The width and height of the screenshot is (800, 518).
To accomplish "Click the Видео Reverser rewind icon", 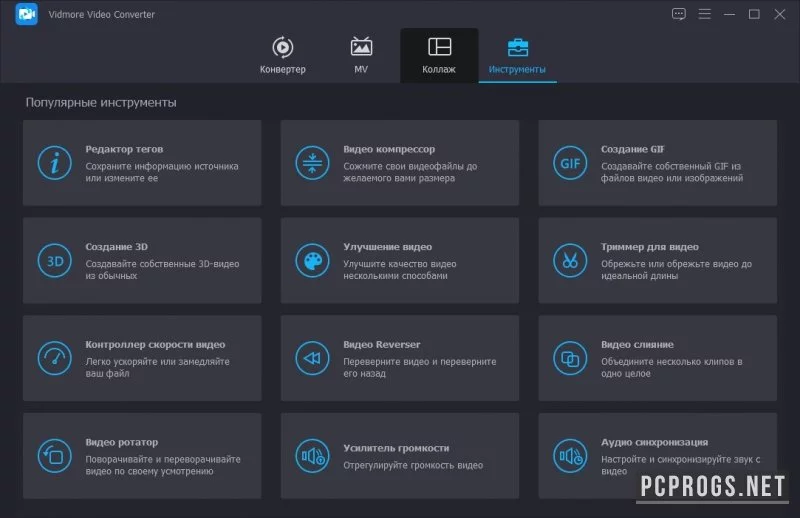I will coord(312,358).
